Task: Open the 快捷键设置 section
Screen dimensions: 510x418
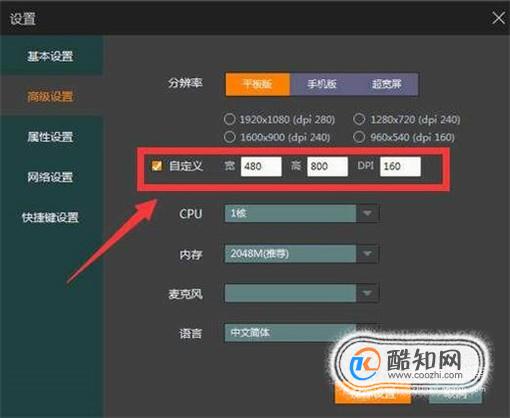Action: pos(51,217)
